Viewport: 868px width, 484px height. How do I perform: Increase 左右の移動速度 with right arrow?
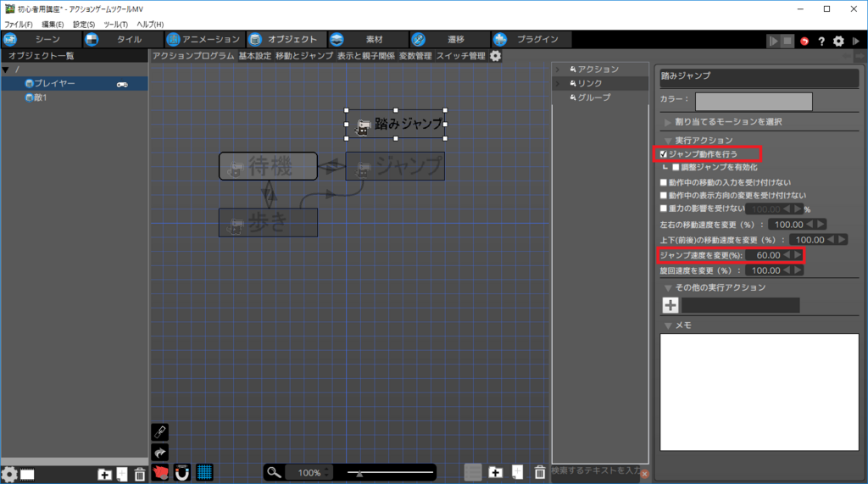821,225
